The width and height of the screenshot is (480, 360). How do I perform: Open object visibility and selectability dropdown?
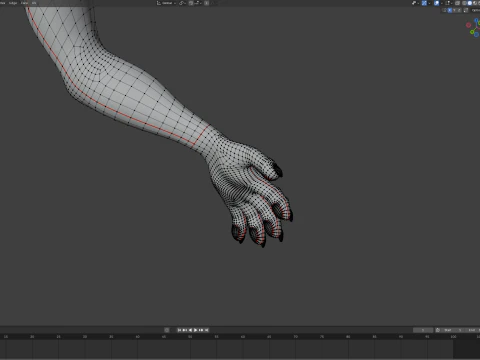(415, 3)
